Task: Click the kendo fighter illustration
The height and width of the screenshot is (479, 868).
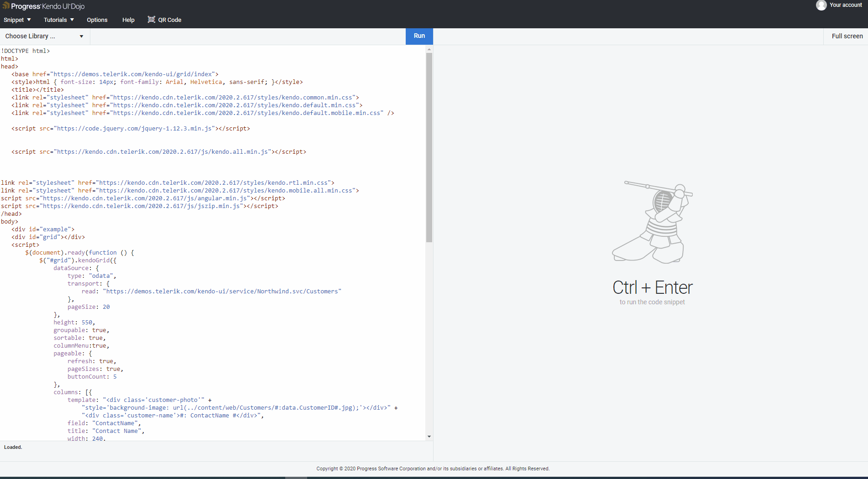Action: [x=653, y=222]
